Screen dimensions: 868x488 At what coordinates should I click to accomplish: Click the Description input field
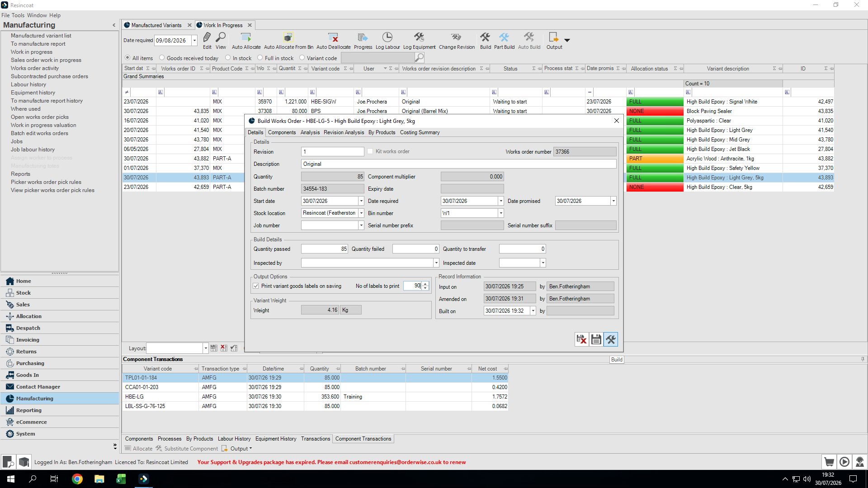[459, 164]
